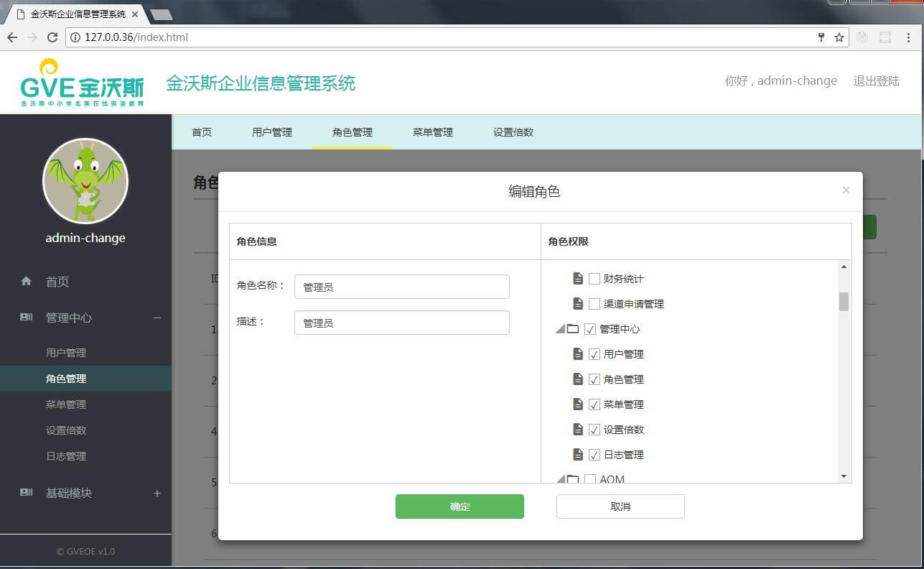The height and width of the screenshot is (569, 924).
Task: Check the 财务统计 permission checkbox
Action: 594,279
